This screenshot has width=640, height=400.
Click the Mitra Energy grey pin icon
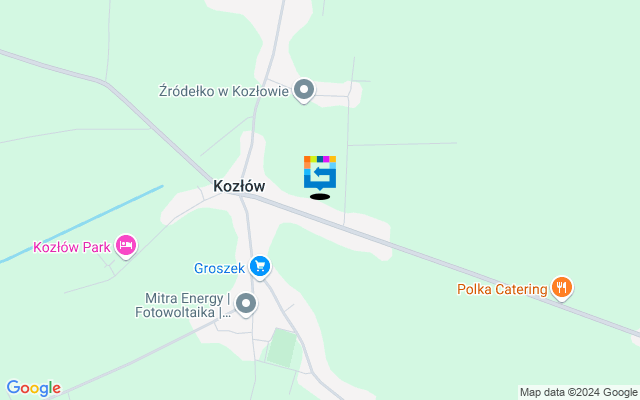coord(246,304)
